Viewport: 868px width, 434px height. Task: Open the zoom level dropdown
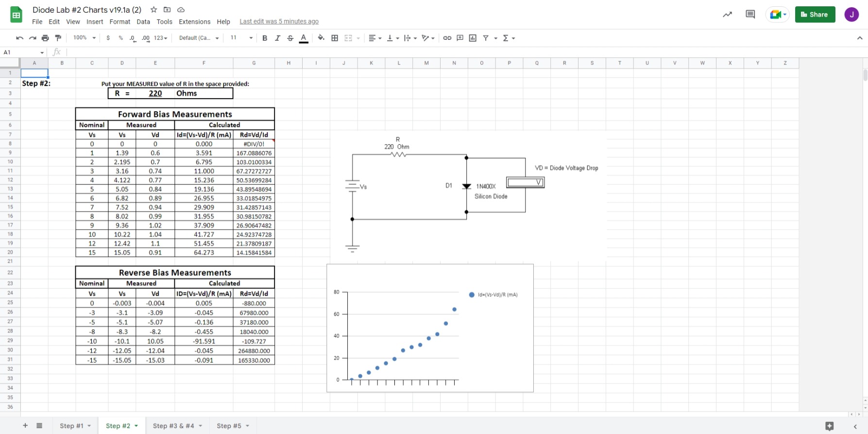tap(85, 38)
